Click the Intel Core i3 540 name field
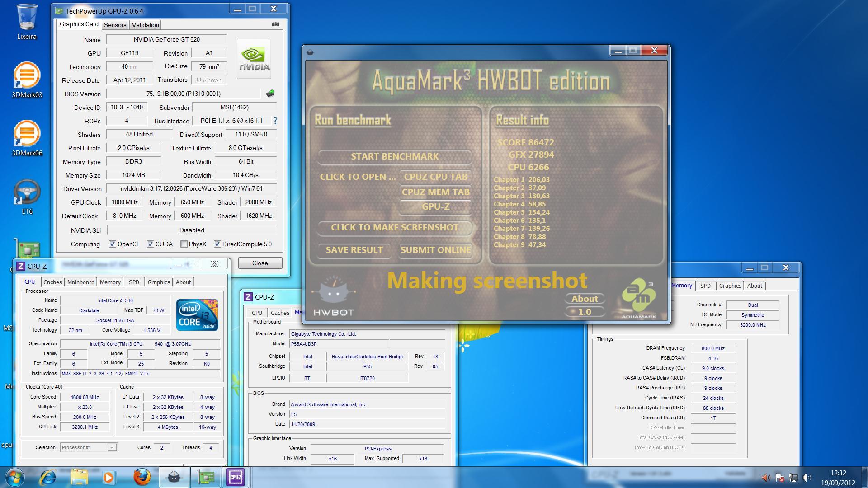868x488 pixels. (x=115, y=300)
